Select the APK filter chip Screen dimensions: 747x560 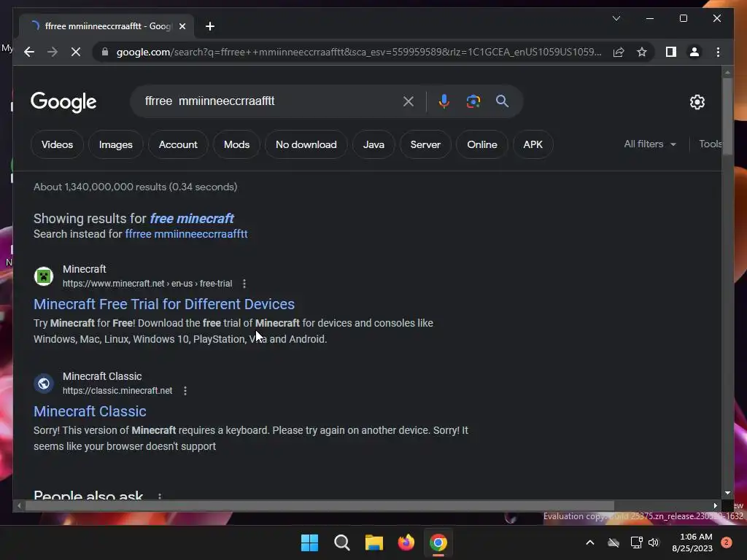533,144
